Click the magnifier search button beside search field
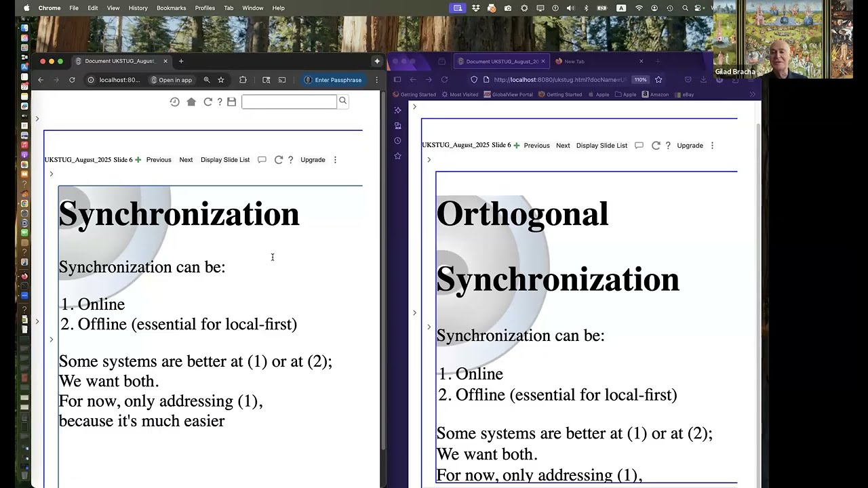The height and width of the screenshot is (488, 868). (342, 101)
